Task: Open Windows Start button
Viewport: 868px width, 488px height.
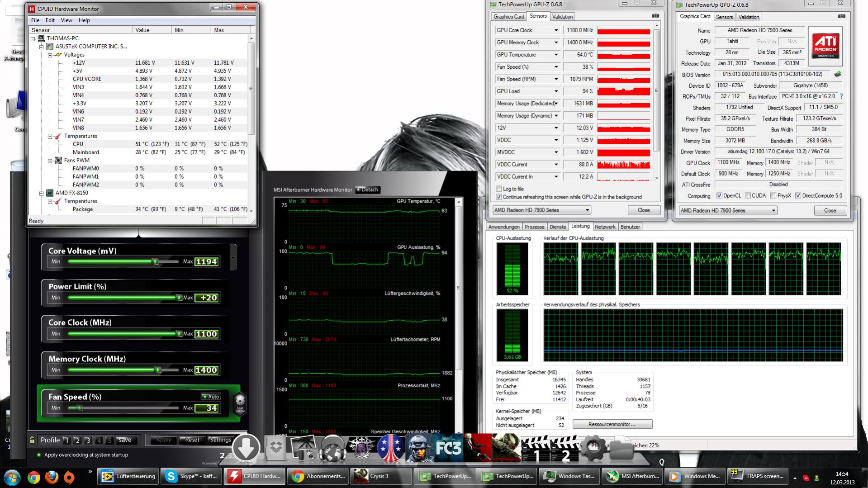Action: coord(12,477)
